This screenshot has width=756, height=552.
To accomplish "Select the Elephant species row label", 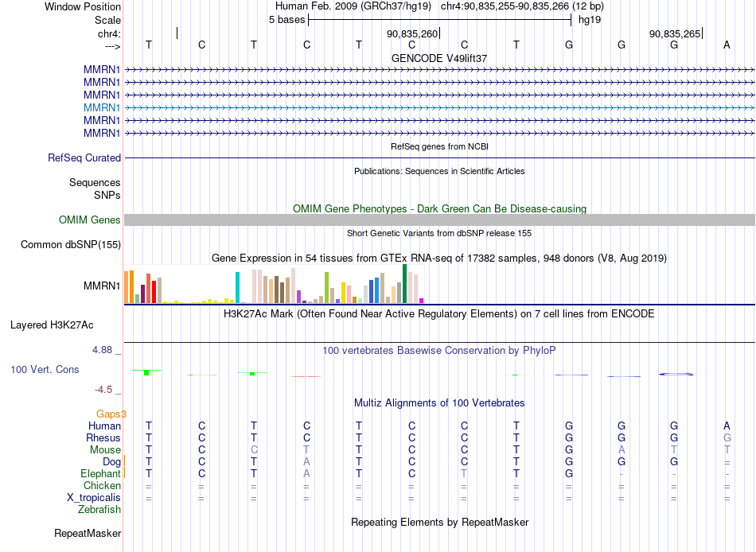I will pyautogui.click(x=100, y=473).
